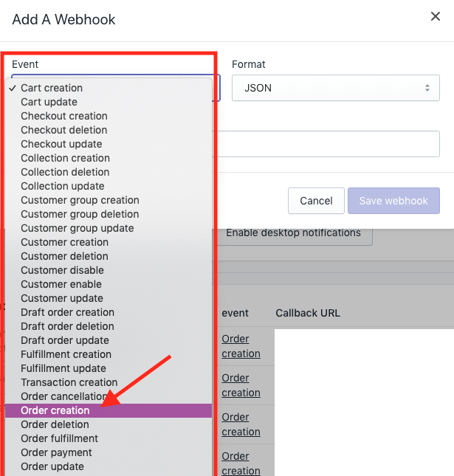This screenshot has width=454, height=476.
Task: Select Order fulfillment event option
Action: click(109, 438)
